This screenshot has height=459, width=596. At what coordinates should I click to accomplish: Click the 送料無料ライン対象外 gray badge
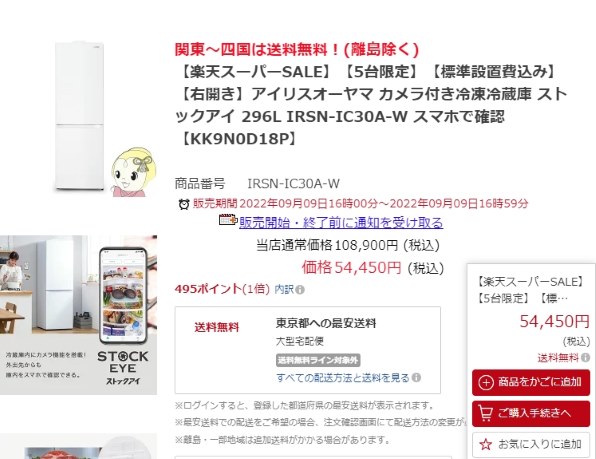[318, 360]
